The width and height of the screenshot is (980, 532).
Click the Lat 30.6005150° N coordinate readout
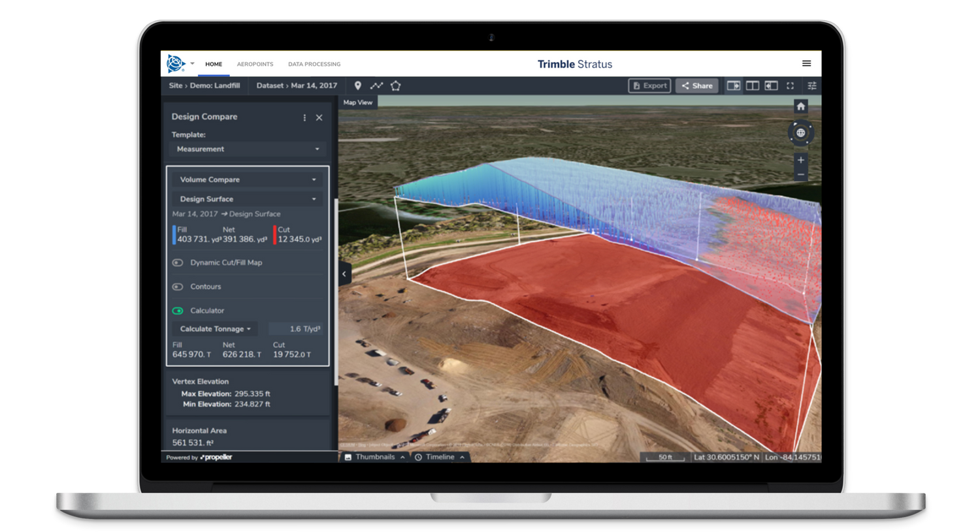point(727,457)
